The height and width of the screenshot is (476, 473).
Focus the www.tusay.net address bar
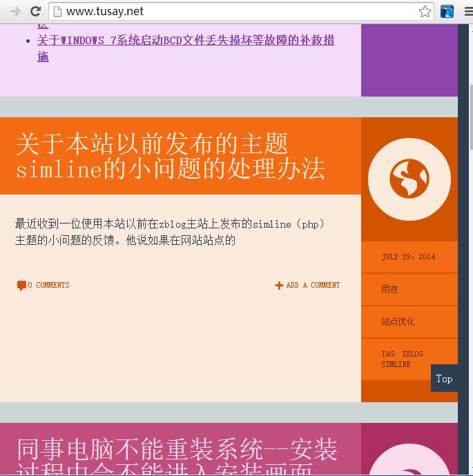tap(240, 12)
